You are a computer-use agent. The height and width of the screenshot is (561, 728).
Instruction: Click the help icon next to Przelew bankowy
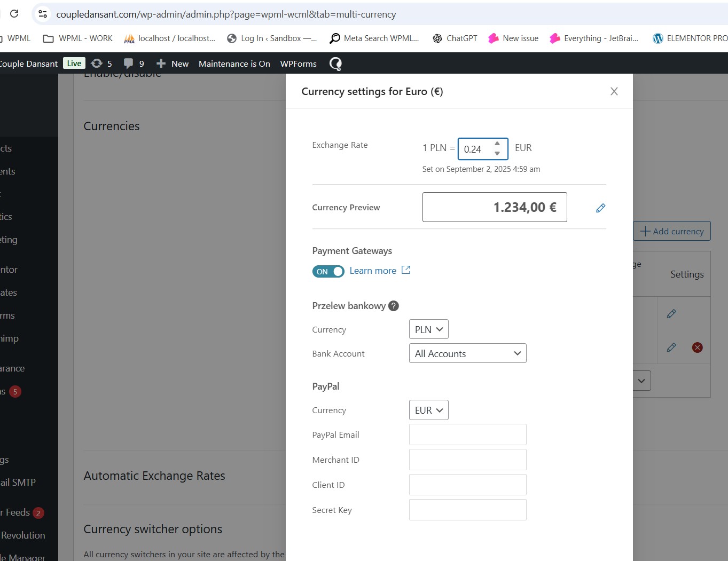[x=394, y=306]
